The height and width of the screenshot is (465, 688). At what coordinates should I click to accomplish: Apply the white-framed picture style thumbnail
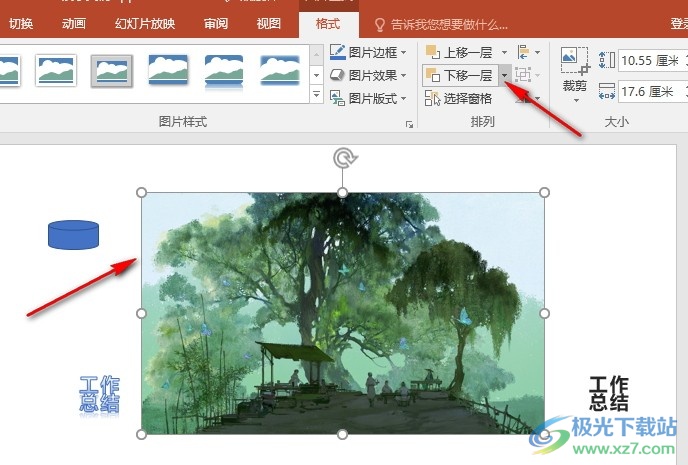click(56, 70)
